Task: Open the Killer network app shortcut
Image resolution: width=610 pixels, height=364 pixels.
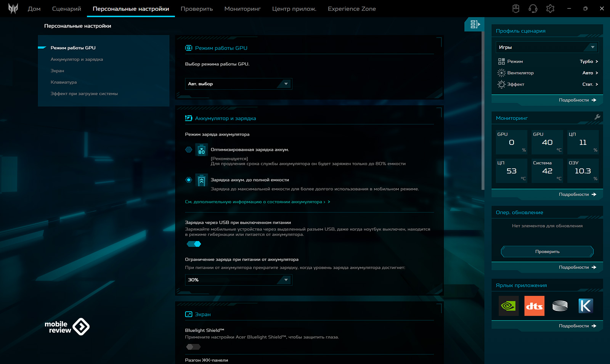Action: pyautogui.click(x=585, y=306)
